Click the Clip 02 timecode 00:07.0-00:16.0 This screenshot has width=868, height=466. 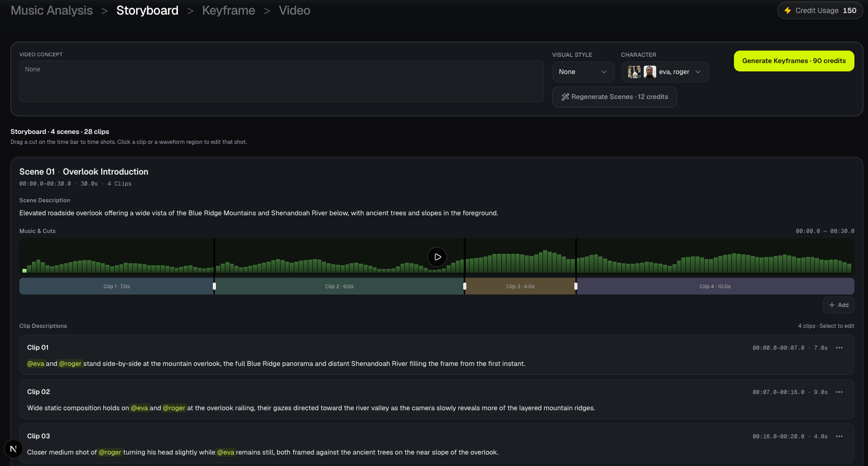click(778, 392)
